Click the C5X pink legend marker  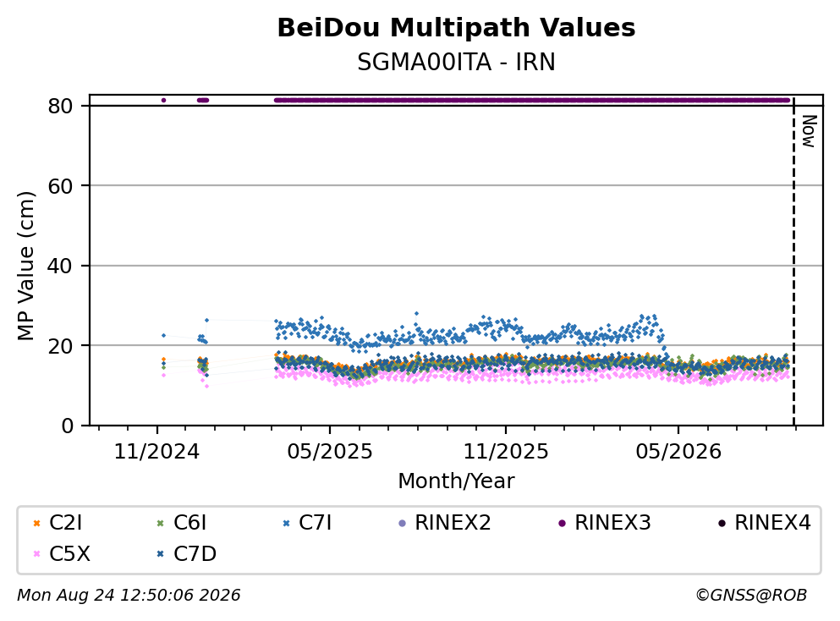click(37, 554)
